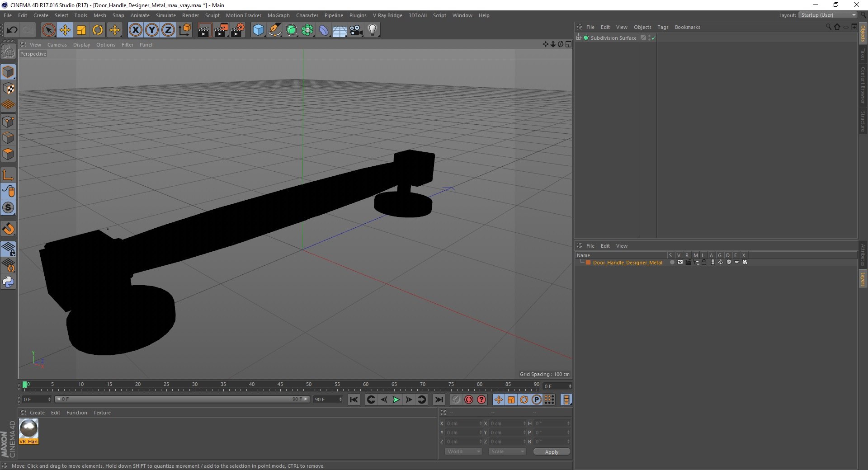
Task: Open Edit Render Settings gear icon
Action: (x=238, y=30)
